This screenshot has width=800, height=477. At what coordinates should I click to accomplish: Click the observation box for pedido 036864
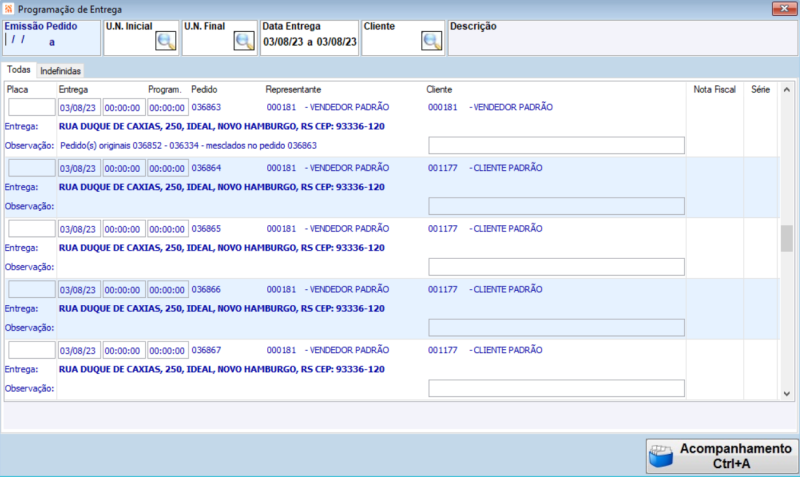coord(556,206)
